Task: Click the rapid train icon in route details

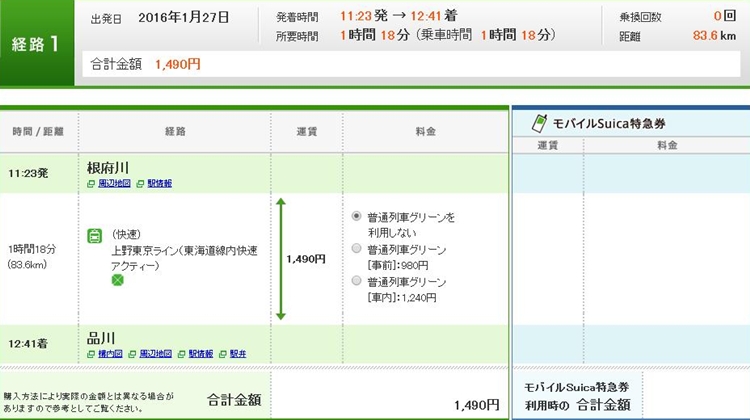Action: coord(94,236)
